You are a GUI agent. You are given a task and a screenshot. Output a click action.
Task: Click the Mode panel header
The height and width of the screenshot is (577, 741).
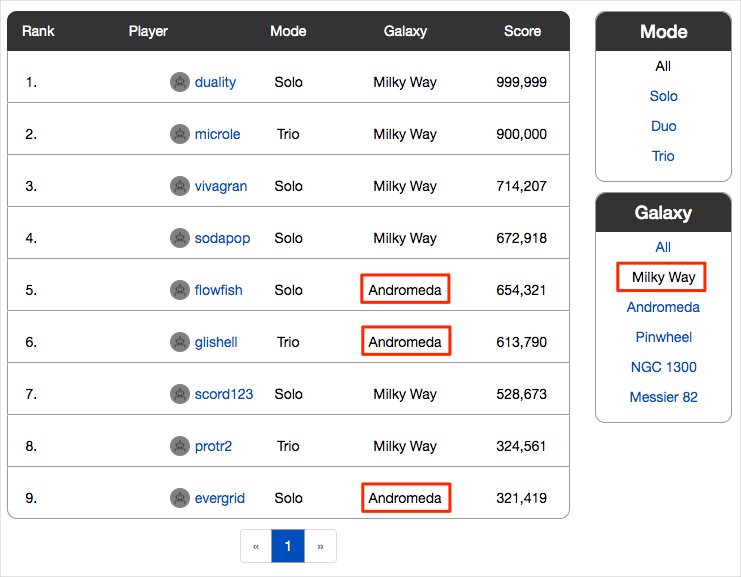663,32
